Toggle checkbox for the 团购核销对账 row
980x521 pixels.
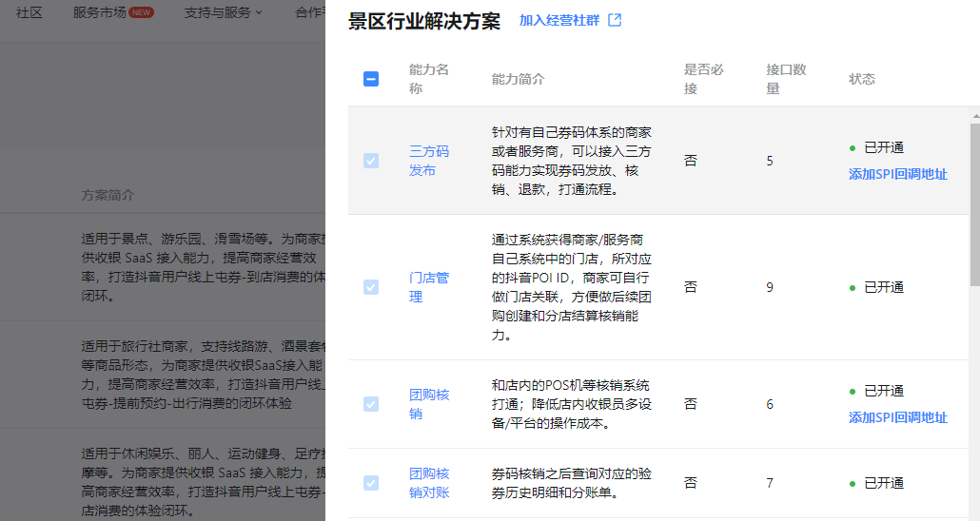tap(371, 483)
